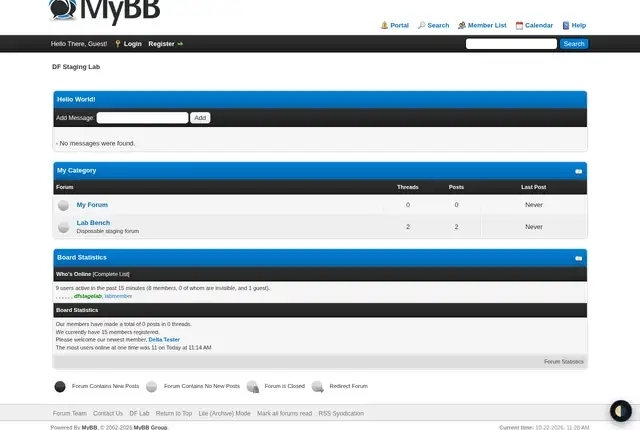The image size is (640, 430).
Task: Open the Lab Bench forum
Action: 93,223
